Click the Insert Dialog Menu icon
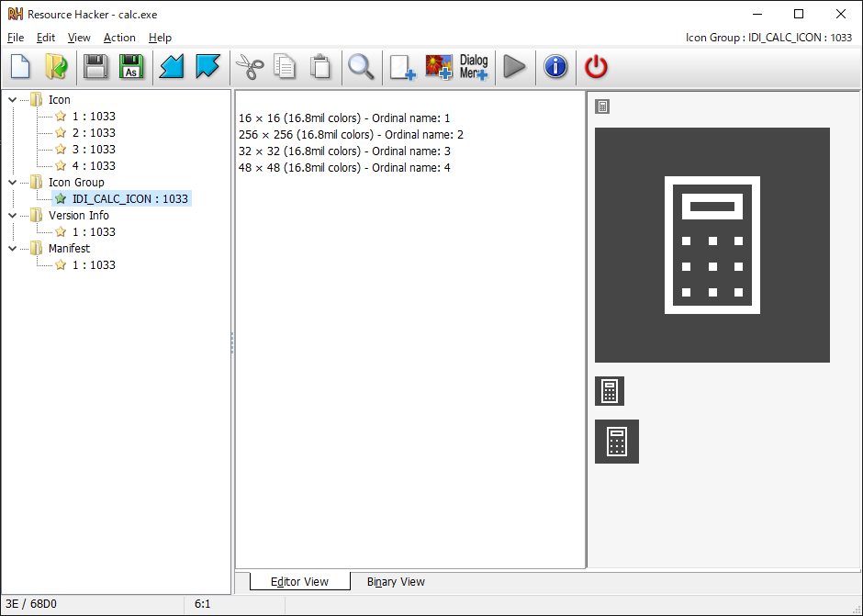Image resolution: width=863 pixels, height=616 pixels. [x=474, y=67]
